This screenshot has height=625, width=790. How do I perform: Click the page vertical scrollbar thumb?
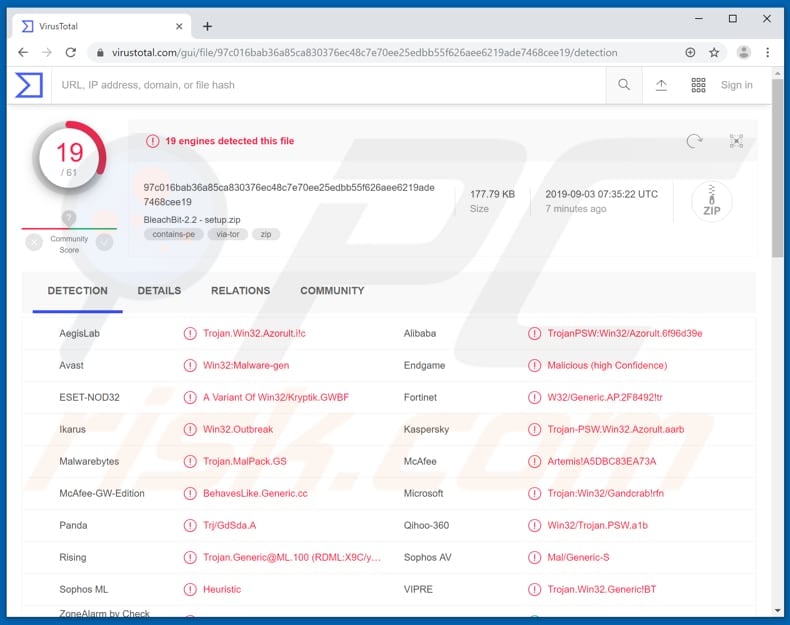[x=777, y=169]
